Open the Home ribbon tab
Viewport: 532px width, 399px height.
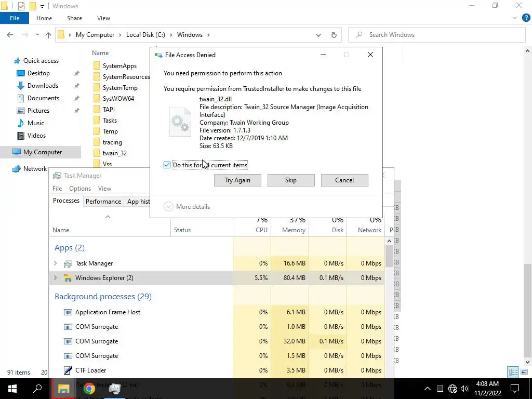pos(44,18)
